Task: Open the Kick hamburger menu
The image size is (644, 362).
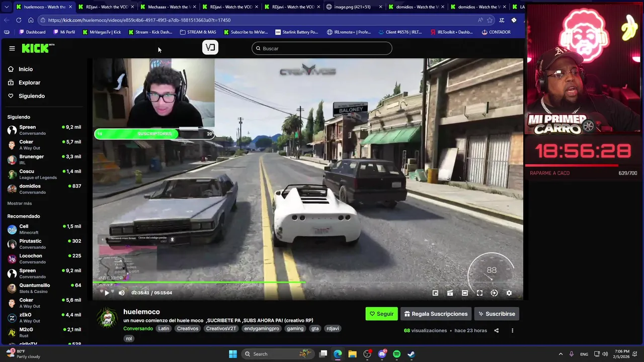Action: click(12, 48)
